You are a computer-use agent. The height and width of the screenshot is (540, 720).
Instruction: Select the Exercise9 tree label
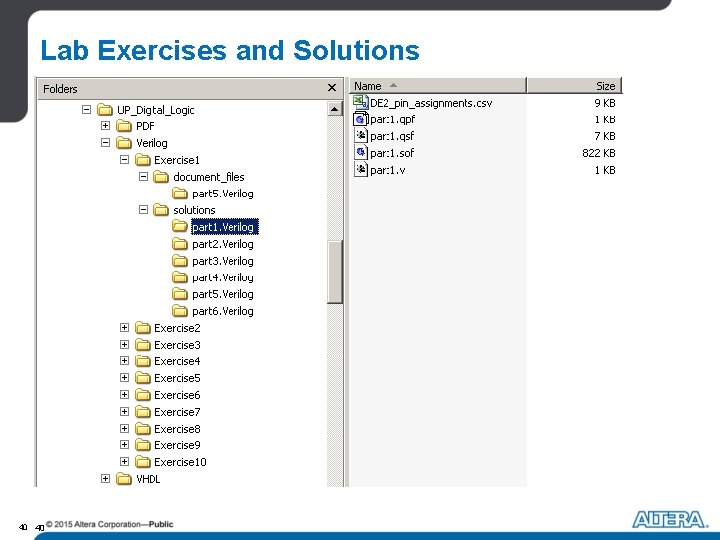pyautogui.click(x=177, y=445)
